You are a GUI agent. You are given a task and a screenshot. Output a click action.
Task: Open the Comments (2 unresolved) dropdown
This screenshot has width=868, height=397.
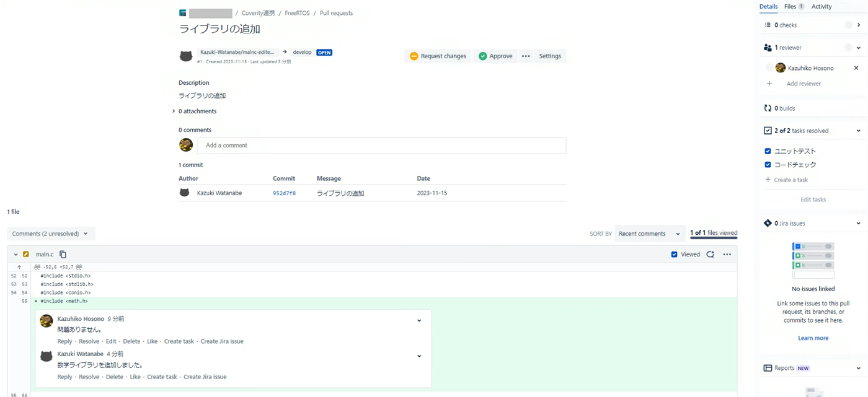tap(50, 234)
